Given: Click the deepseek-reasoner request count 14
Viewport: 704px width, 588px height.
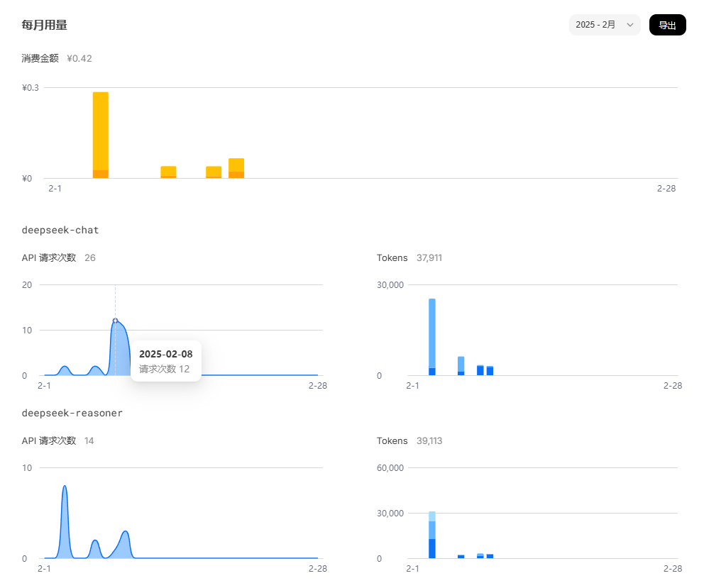Looking at the screenshot, I should [x=89, y=440].
